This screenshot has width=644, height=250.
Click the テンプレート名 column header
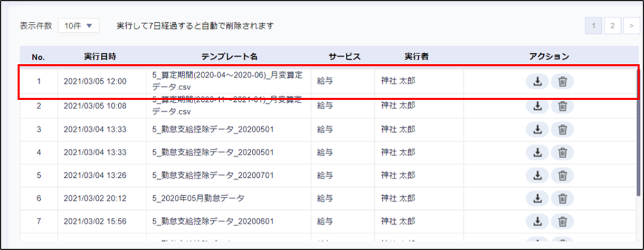(x=229, y=56)
